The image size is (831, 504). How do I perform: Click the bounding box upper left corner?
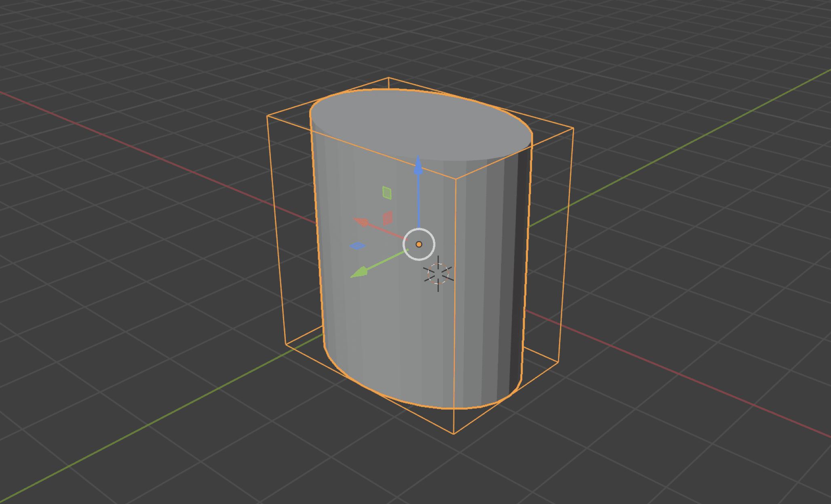(267, 116)
